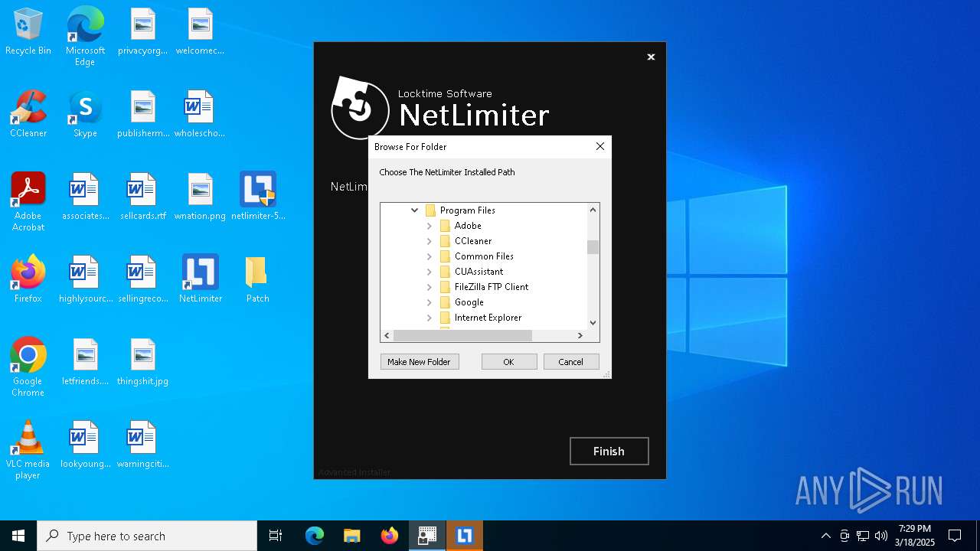Click the folder tree scroll down arrow
980x551 pixels.
pos(593,323)
